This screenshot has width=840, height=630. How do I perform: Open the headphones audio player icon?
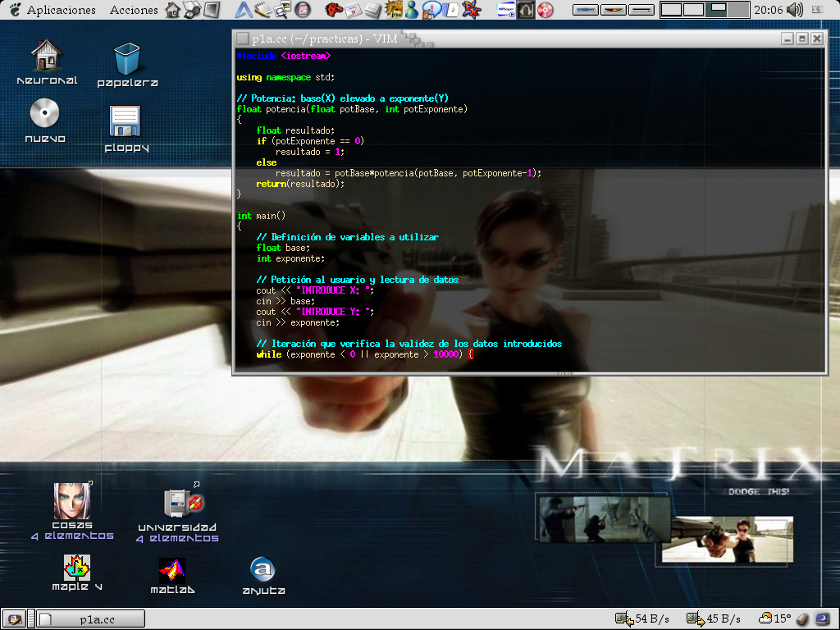[526, 10]
